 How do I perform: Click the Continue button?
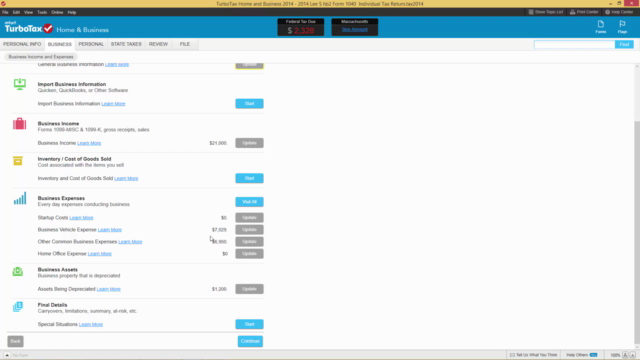tap(250, 341)
